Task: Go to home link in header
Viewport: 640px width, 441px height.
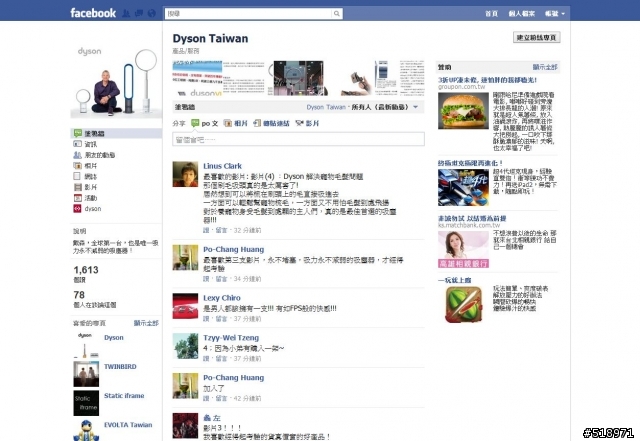Action: [491, 13]
